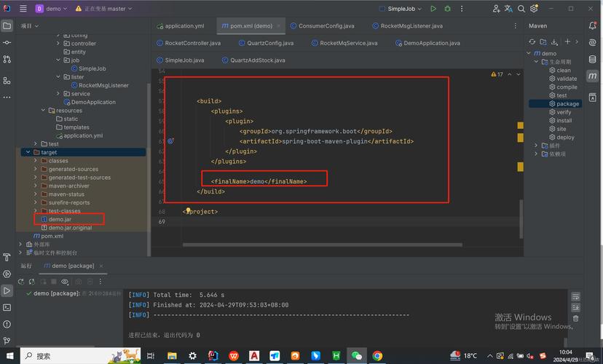Click the translate icon in title bar
The width and height of the screenshot is (603, 364).
tap(508, 9)
